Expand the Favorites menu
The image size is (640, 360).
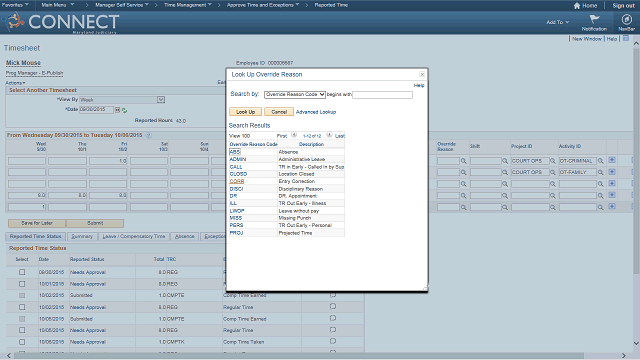15,5
